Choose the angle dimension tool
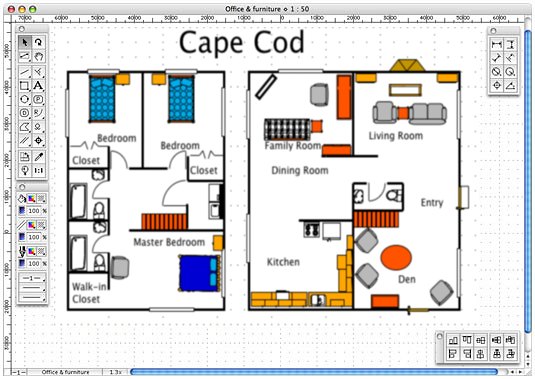 [510, 86]
